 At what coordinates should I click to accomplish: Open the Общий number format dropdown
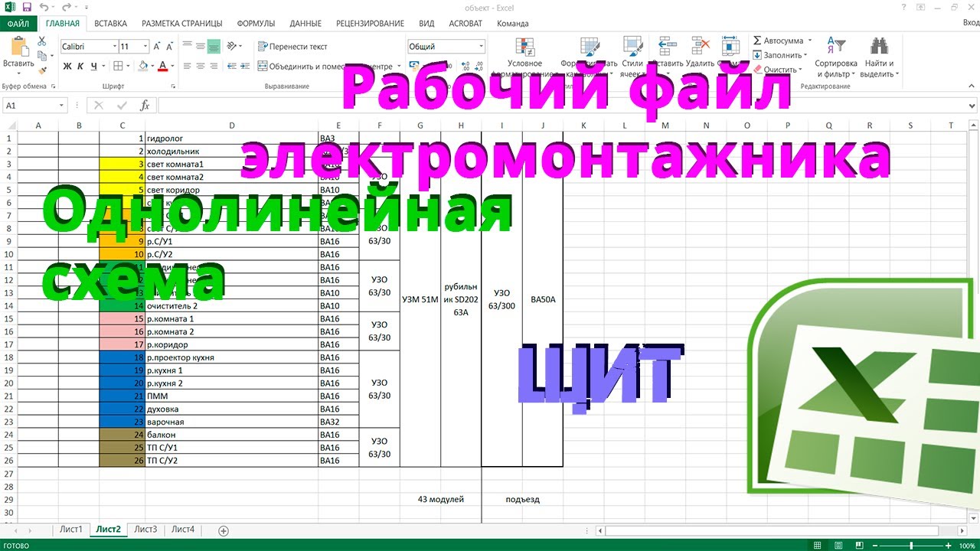pyautogui.click(x=481, y=47)
